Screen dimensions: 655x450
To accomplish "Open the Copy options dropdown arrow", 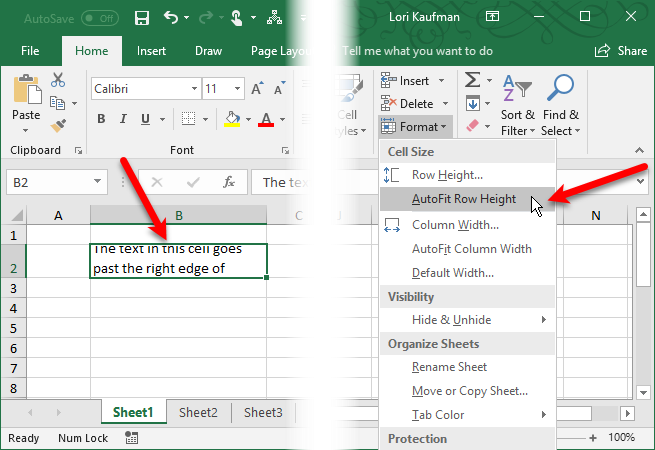I will (x=74, y=103).
